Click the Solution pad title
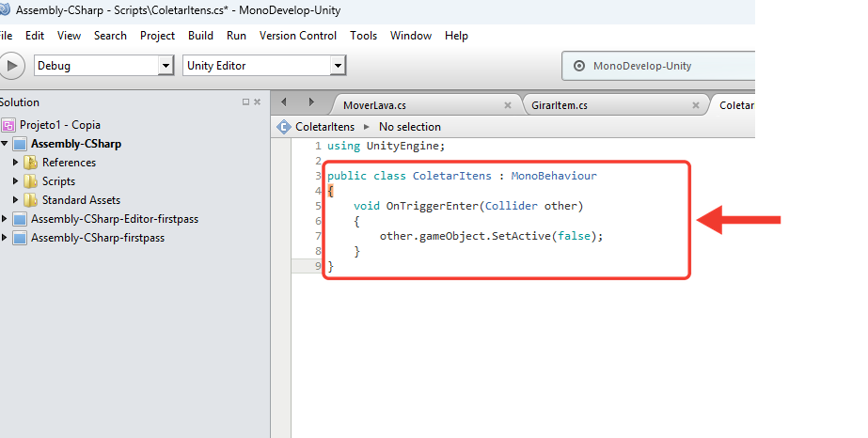Image resolution: width=868 pixels, height=438 pixels. 20,102
